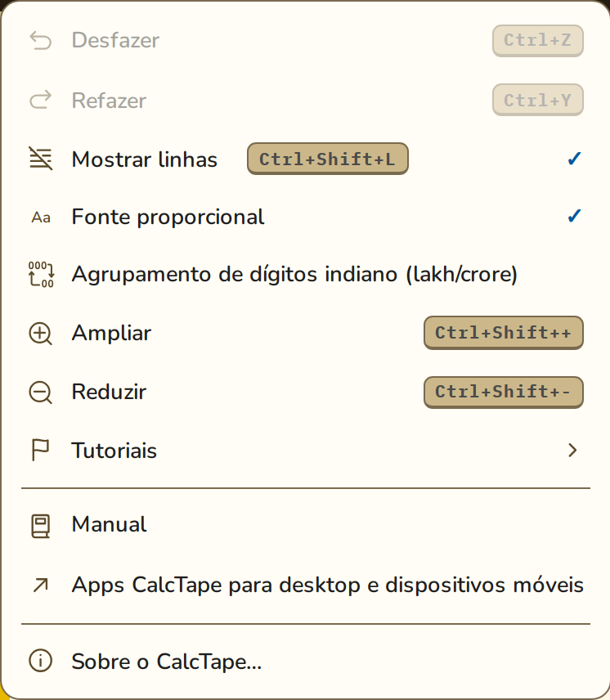610x700 pixels.
Task: Expand the Tutoriais submenu arrow
Action: (573, 450)
